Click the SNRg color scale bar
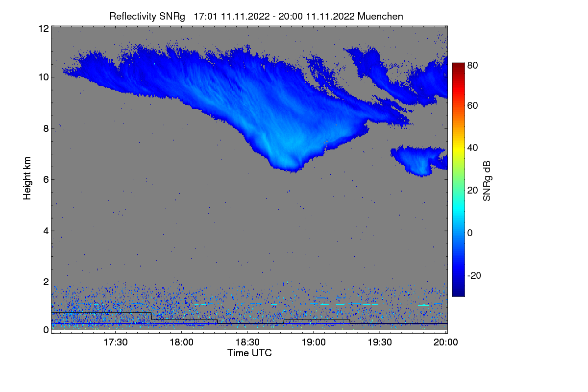Viewport: 588px width, 392px height. 458,179
